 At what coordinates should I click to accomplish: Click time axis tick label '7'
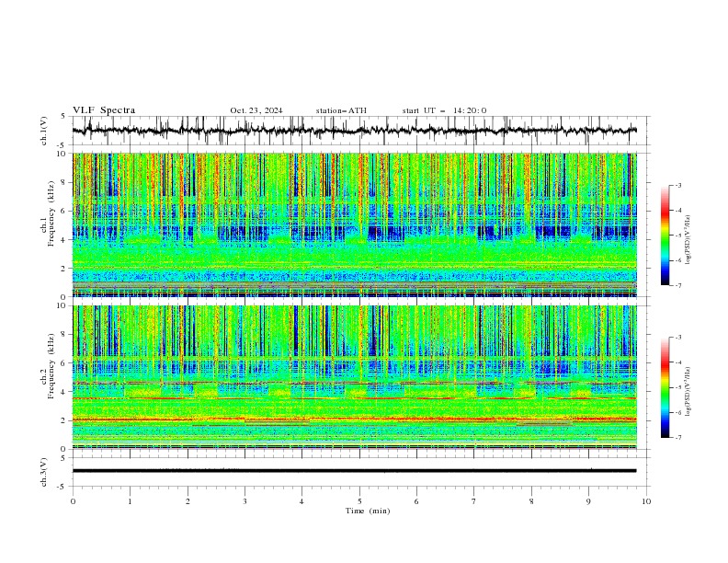474,501
